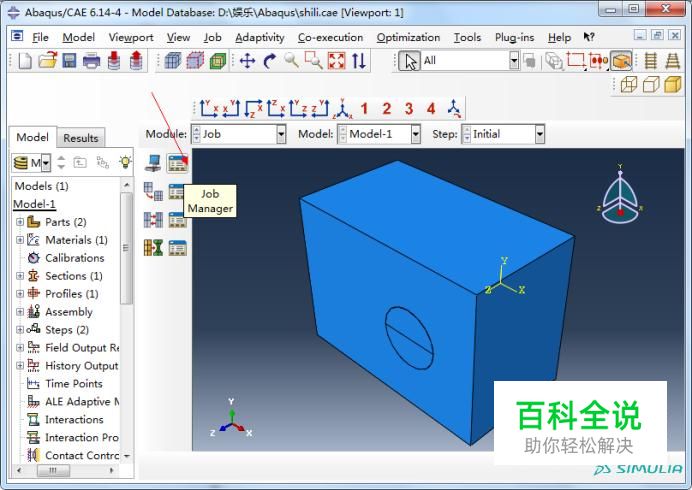
Task: Click the model tree horizontal scrollbar thumb
Action: [53, 471]
